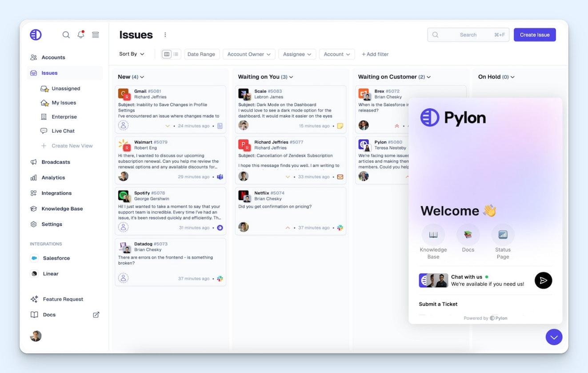Click the search magnifier icon in sidebar

pyautogui.click(x=66, y=35)
